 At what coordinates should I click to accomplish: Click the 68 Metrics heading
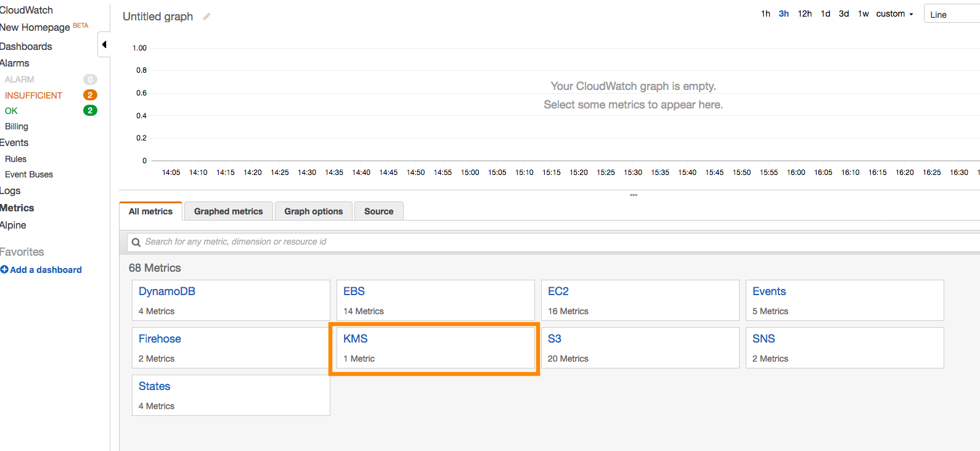click(x=155, y=268)
